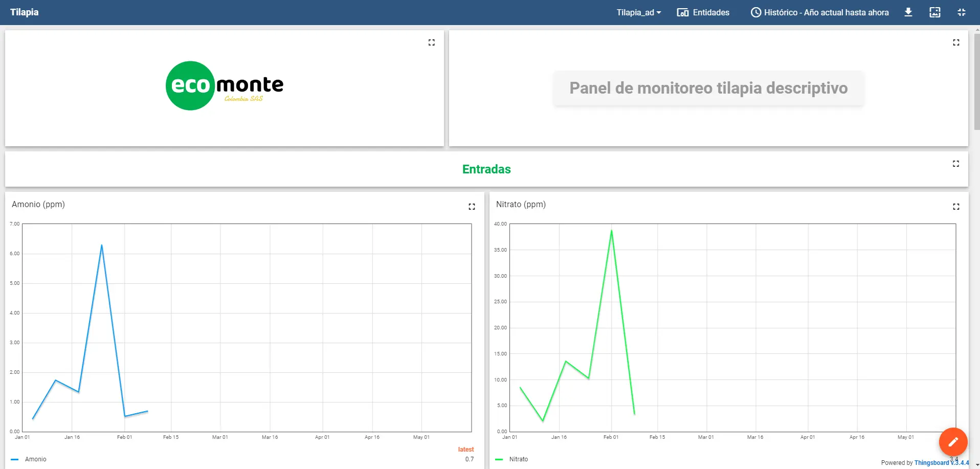Click the Entradas section heading
Screen dimensions: 980x469
486,169
